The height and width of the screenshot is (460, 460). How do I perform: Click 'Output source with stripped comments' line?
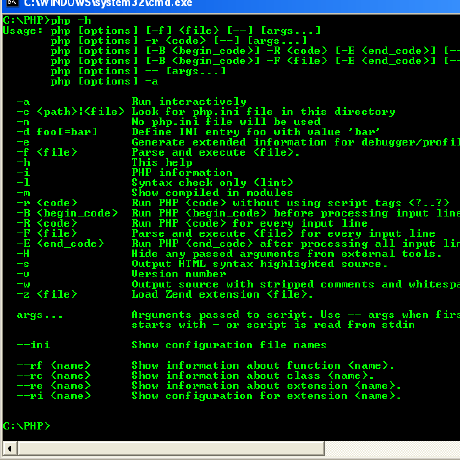click(296, 284)
